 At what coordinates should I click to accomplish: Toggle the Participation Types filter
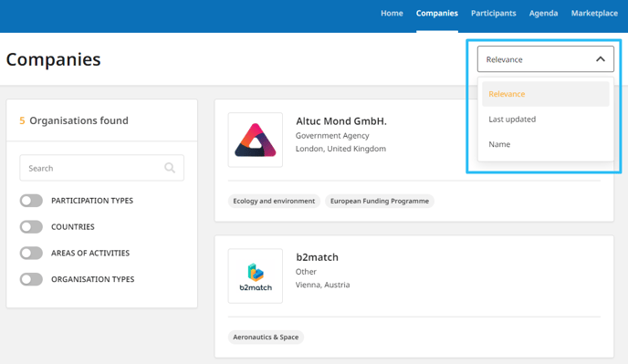31,201
